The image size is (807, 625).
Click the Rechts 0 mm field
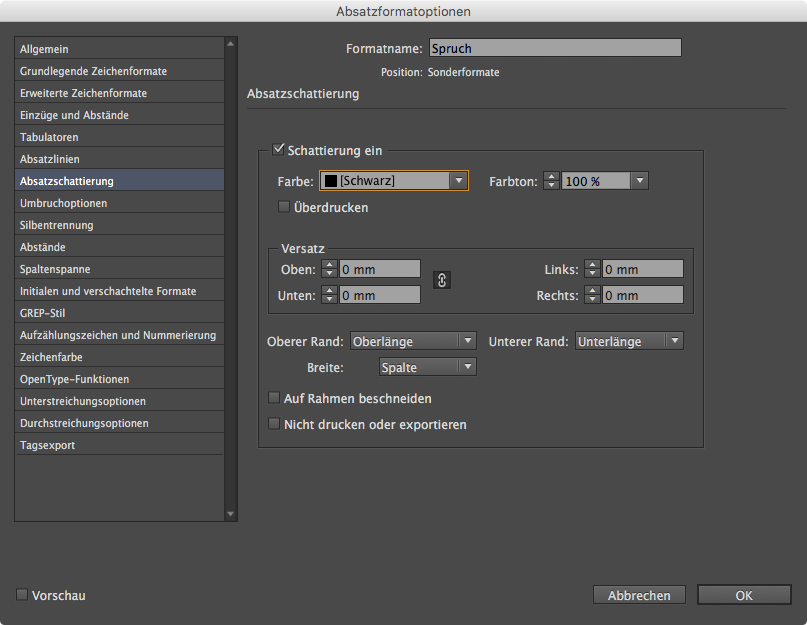(643, 295)
